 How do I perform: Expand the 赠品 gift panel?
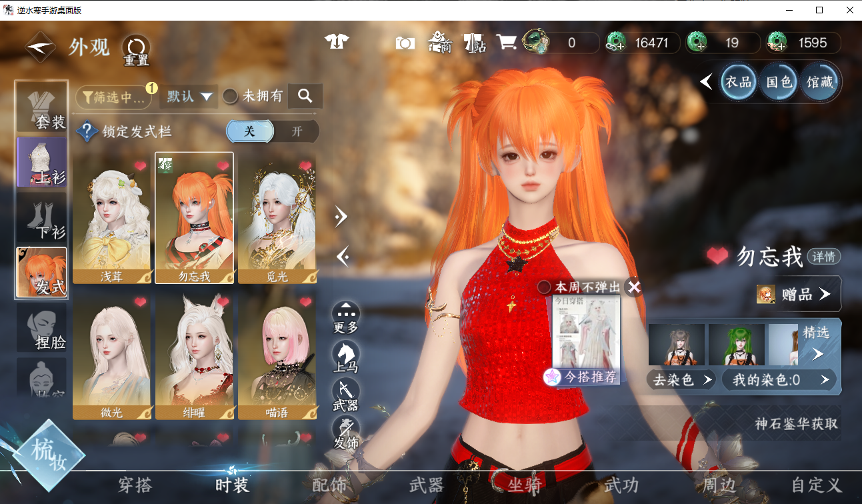[x=799, y=294]
